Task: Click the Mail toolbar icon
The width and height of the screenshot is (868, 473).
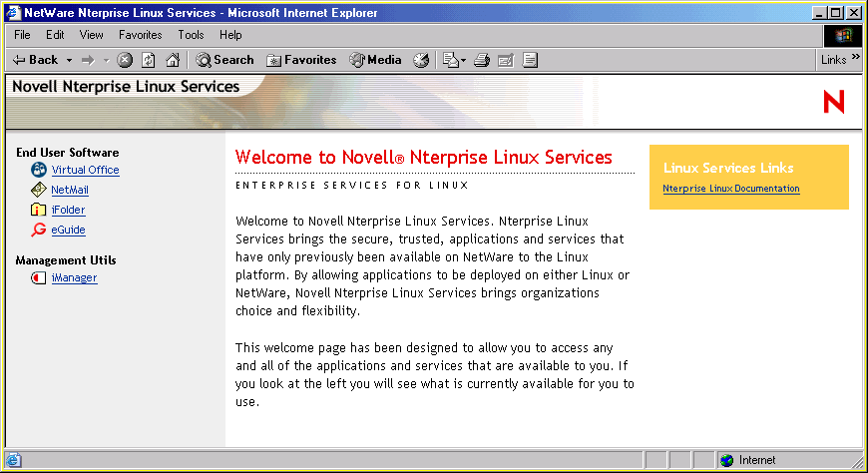Action: point(451,60)
